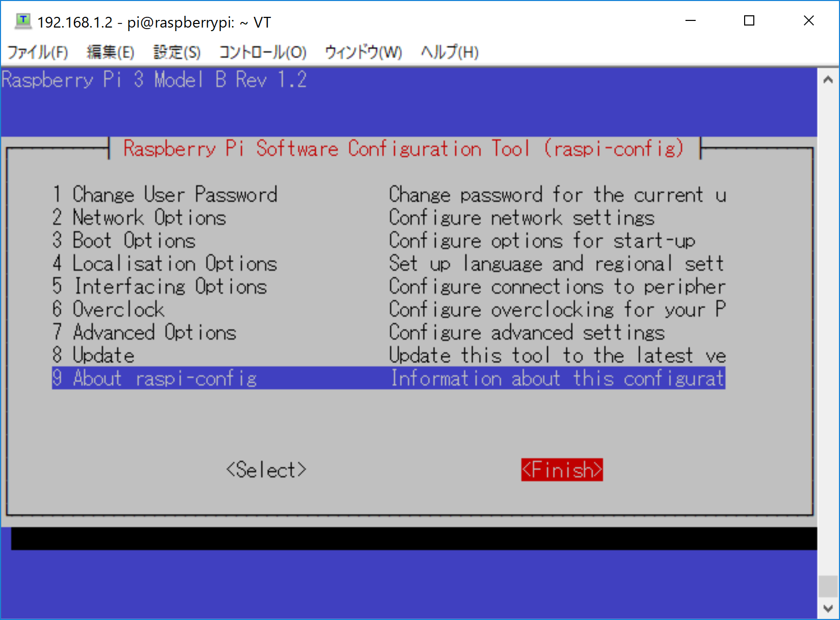840x620 pixels.
Task: Click 'Configure options for start-up' description
Action: [x=542, y=240]
